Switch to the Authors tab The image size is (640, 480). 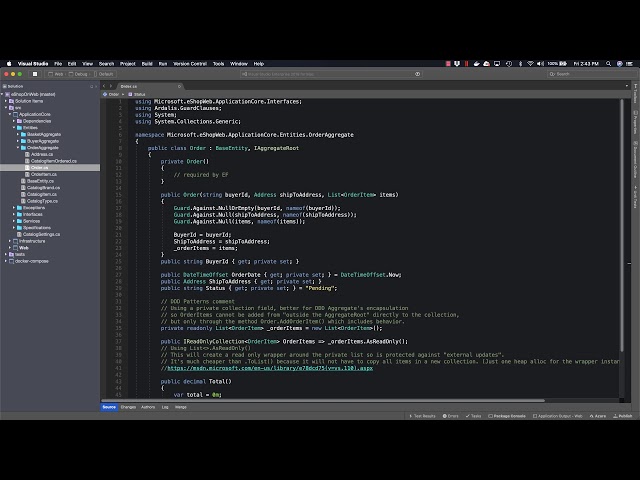coord(148,407)
